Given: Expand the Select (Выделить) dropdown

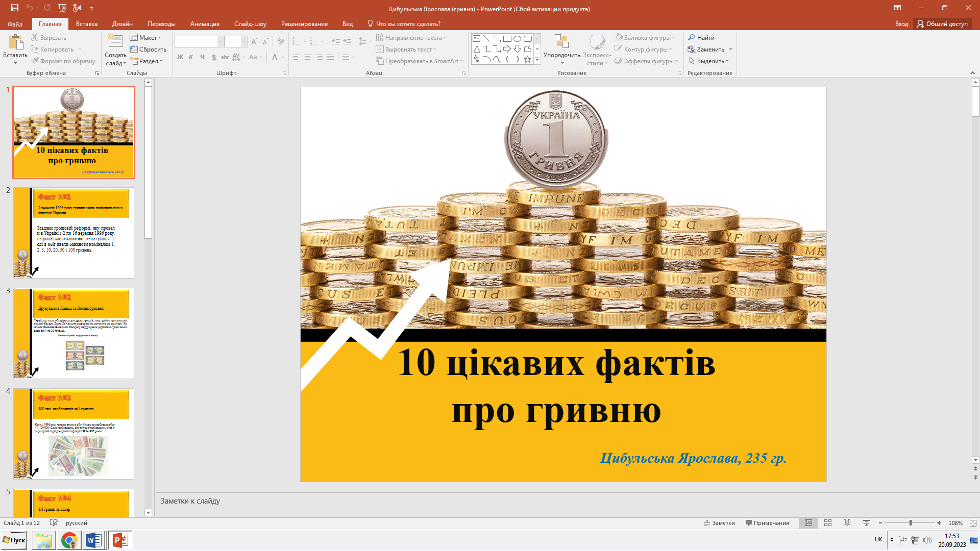Looking at the screenshot, I should pyautogui.click(x=710, y=61).
